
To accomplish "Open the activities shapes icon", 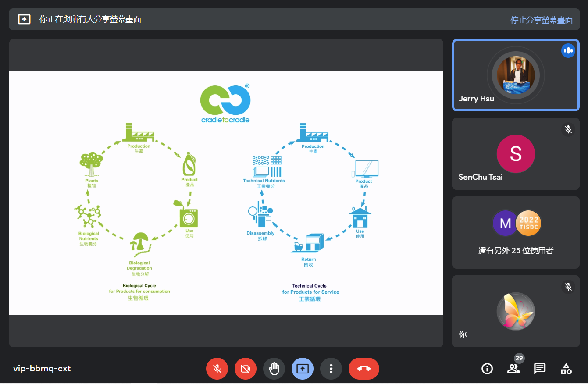I will [566, 369].
